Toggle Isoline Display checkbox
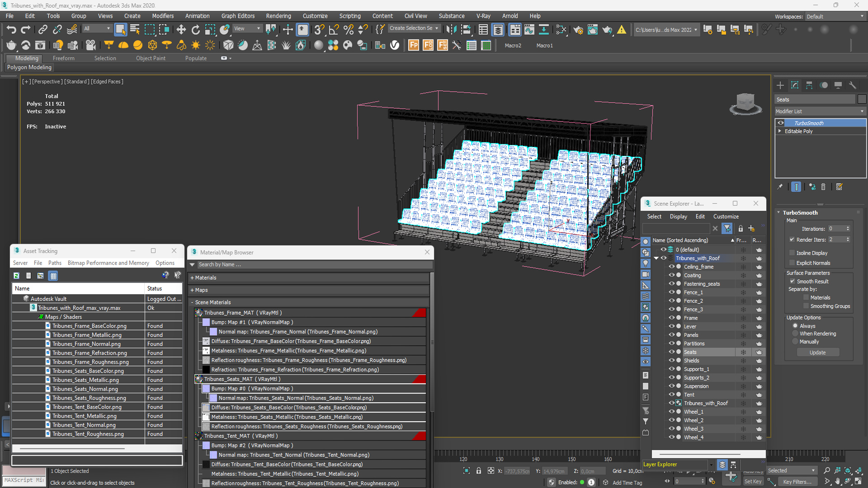The width and height of the screenshot is (868, 488). click(x=792, y=253)
